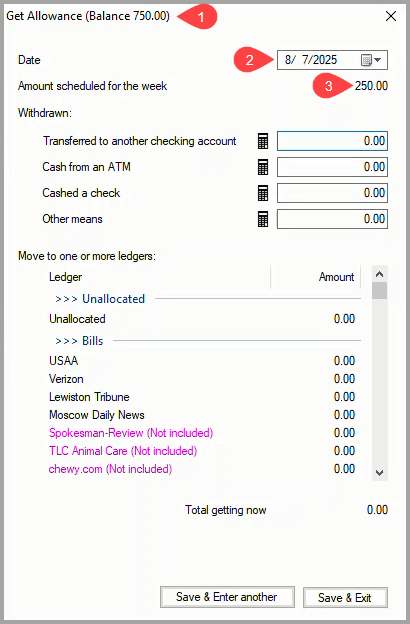This screenshot has width=410, height=624.
Task: Click the Cash from an ATM amount field
Action: point(332,167)
